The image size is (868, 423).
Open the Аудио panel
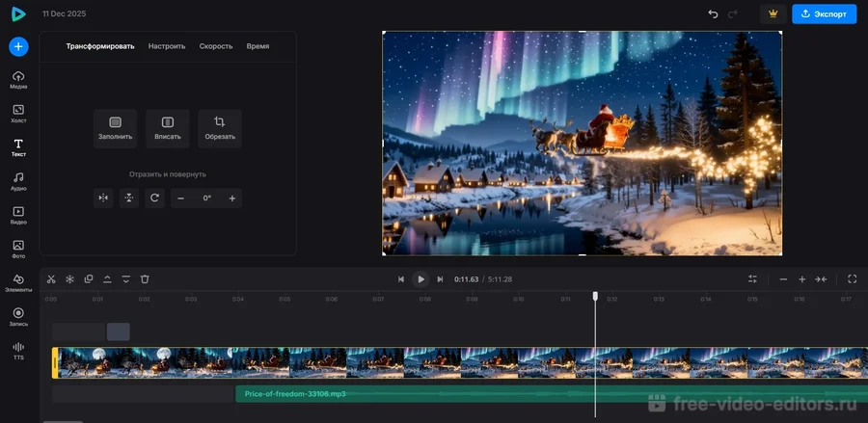click(18, 181)
